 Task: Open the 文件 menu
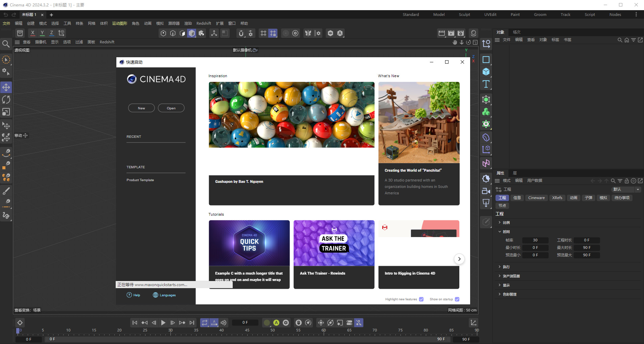(6, 23)
